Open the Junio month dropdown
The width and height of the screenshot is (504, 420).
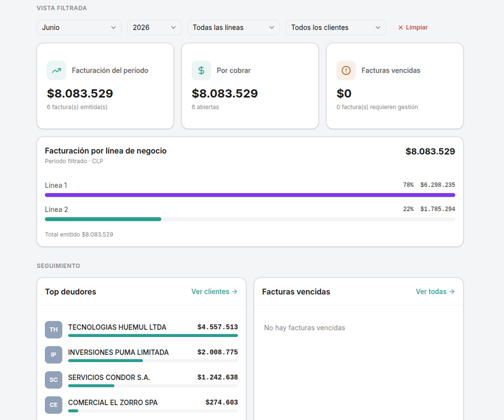click(79, 27)
